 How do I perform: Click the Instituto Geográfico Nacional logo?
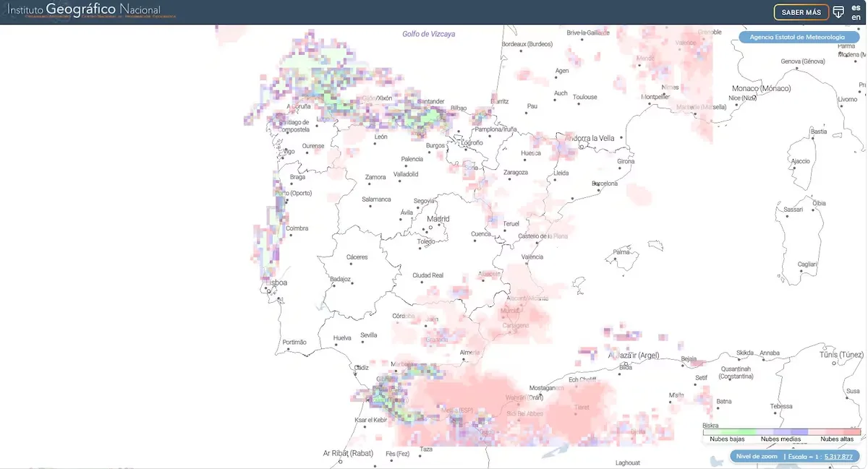click(x=92, y=11)
